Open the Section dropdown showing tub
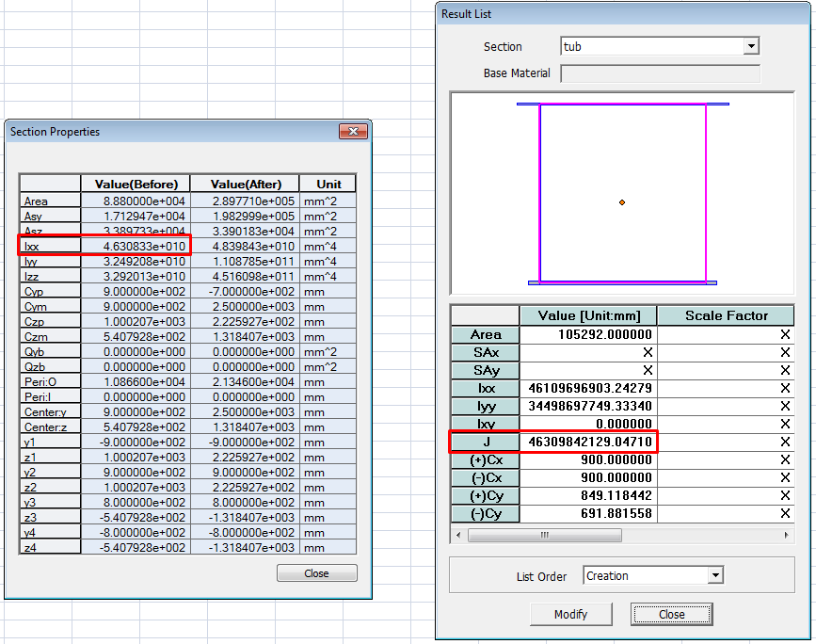The height and width of the screenshot is (644, 816). coord(750,46)
